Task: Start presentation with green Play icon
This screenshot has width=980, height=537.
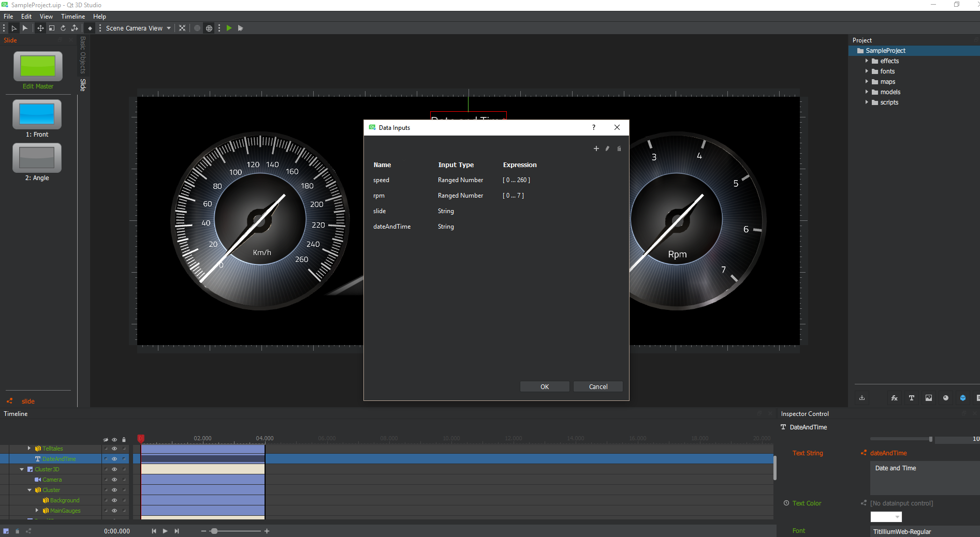Action: [x=229, y=28]
